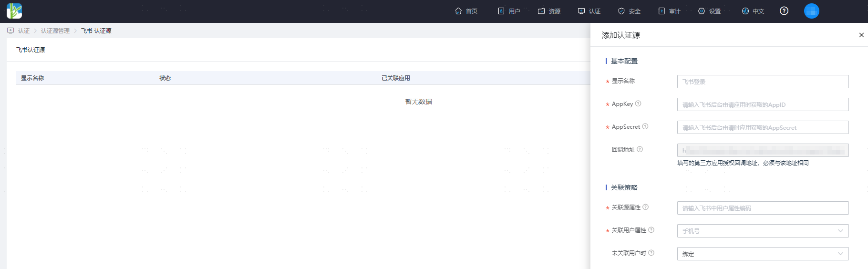Switch language via the 中文 menu

coord(753,11)
